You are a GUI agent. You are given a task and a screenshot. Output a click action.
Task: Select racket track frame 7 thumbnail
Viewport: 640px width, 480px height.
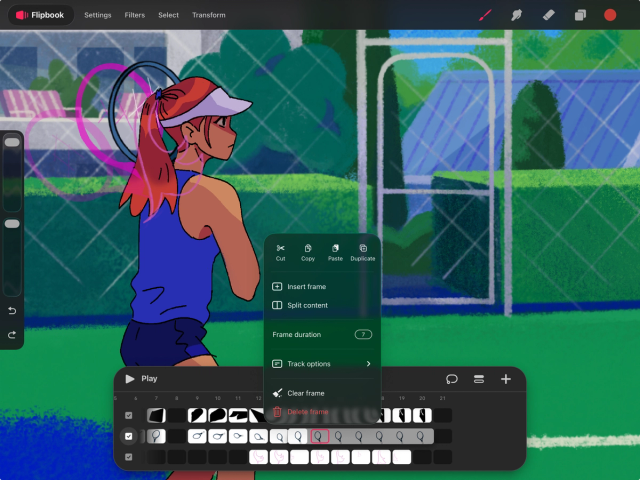click(156, 436)
